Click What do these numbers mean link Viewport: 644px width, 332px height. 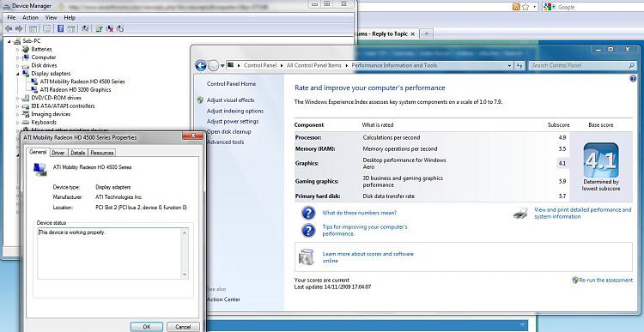pyautogui.click(x=360, y=213)
